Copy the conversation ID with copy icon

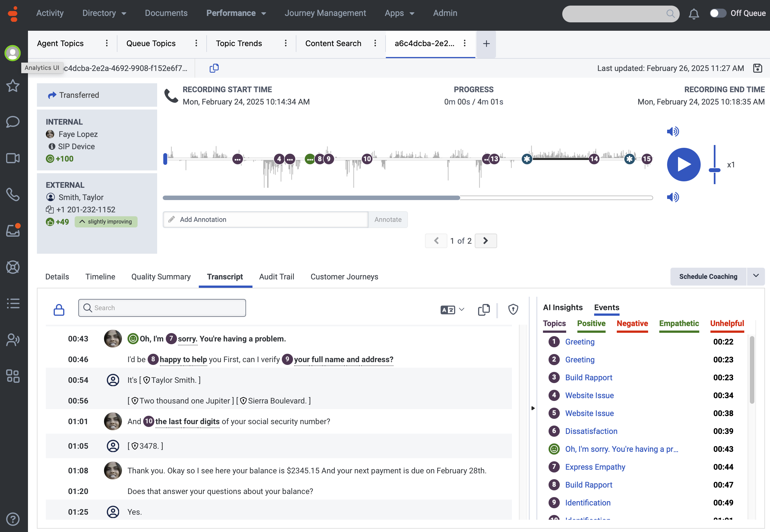tap(214, 68)
